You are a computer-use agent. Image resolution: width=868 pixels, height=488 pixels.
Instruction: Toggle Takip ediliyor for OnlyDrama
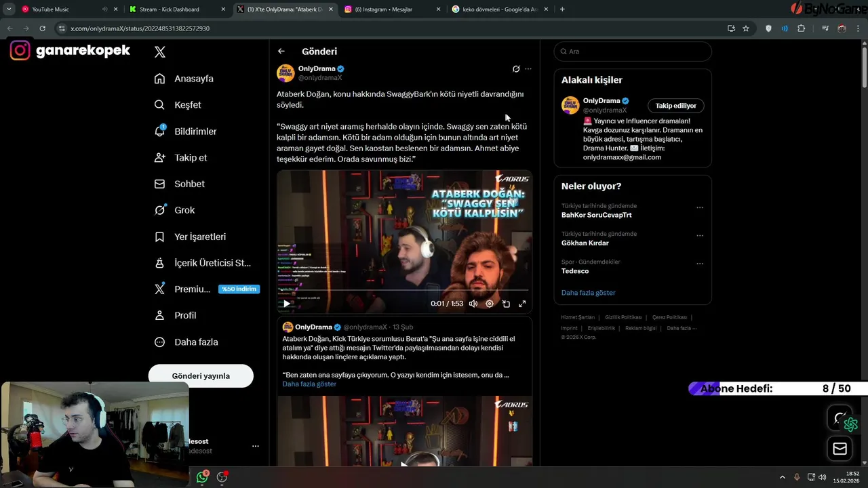[676, 106]
